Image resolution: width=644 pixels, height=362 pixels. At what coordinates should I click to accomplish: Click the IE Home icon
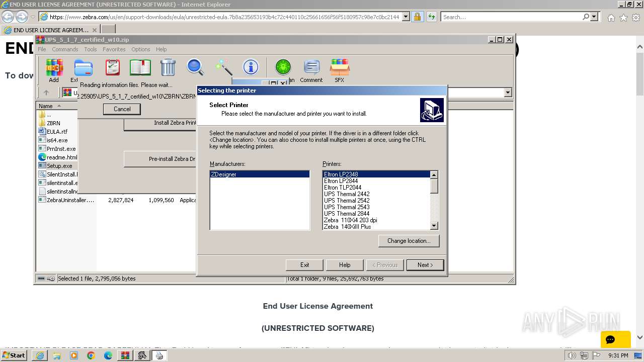611,18
